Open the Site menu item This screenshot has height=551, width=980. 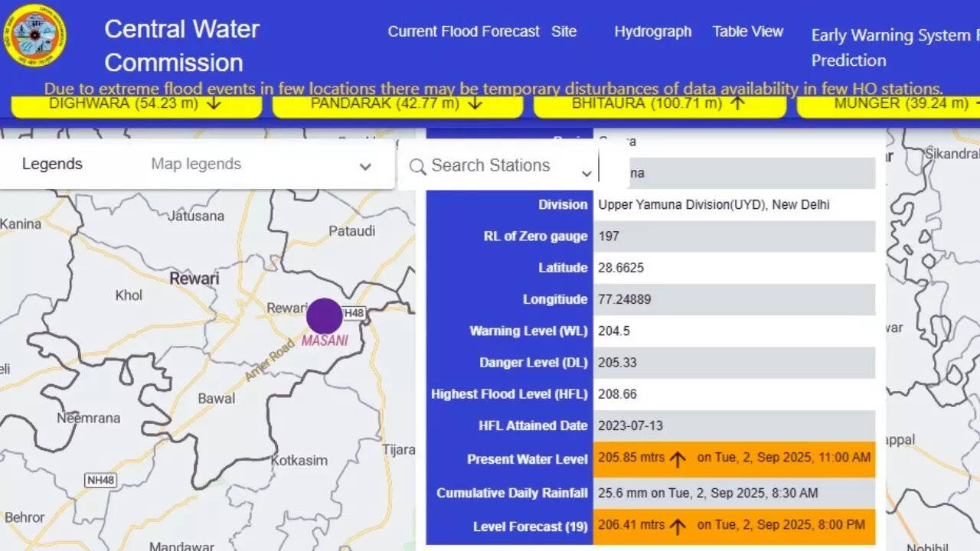[564, 31]
